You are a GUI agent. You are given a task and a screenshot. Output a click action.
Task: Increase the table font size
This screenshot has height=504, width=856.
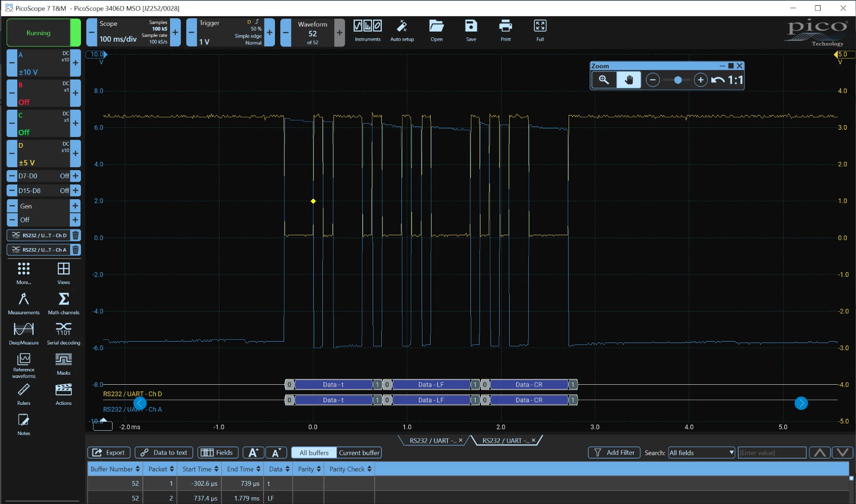[x=253, y=453]
